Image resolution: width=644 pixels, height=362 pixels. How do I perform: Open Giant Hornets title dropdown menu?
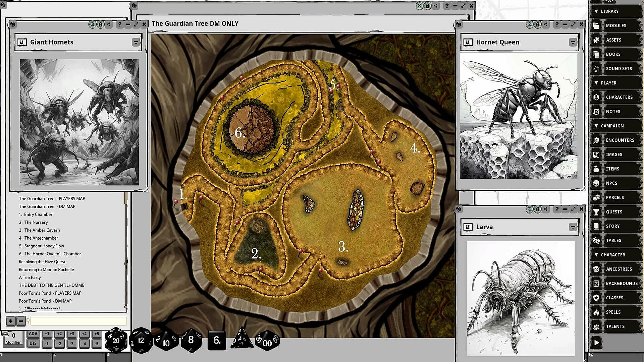[x=136, y=42]
